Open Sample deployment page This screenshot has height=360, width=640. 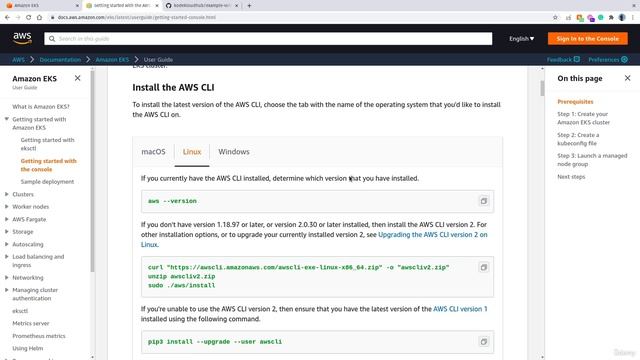coord(47,182)
